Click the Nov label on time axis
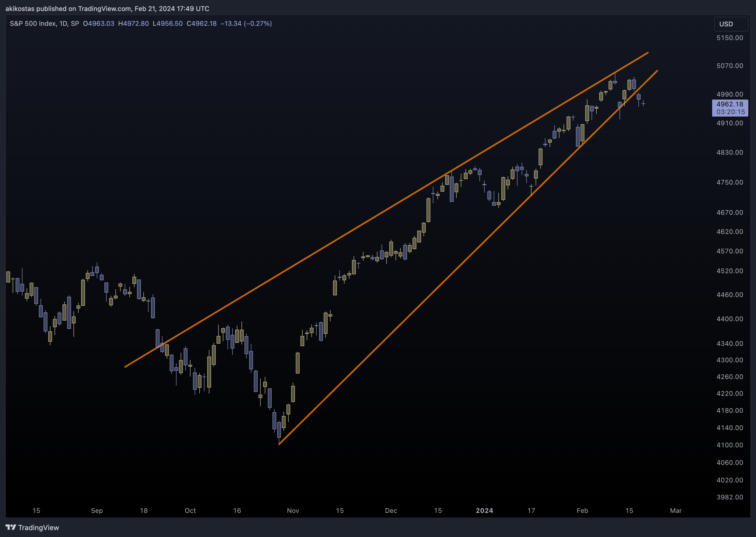Image resolution: width=756 pixels, height=537 pixels. tap(293, 511)
